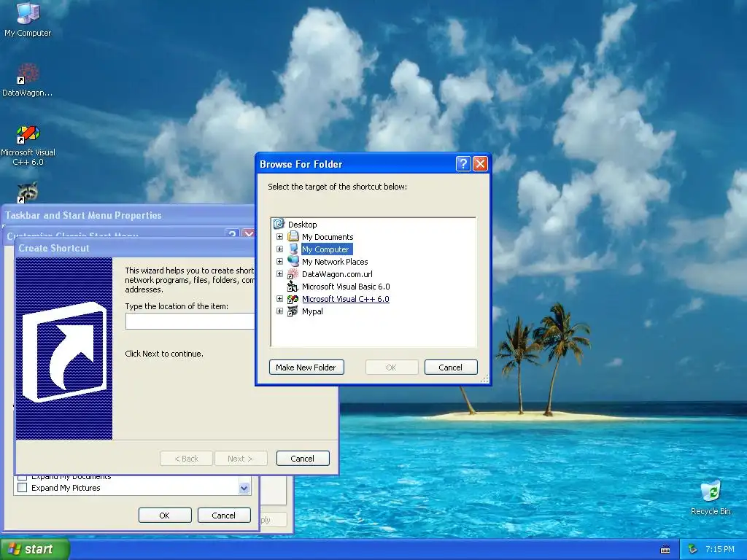
Task: Click My Network Places icon in tree
Action: click(293, 262)
